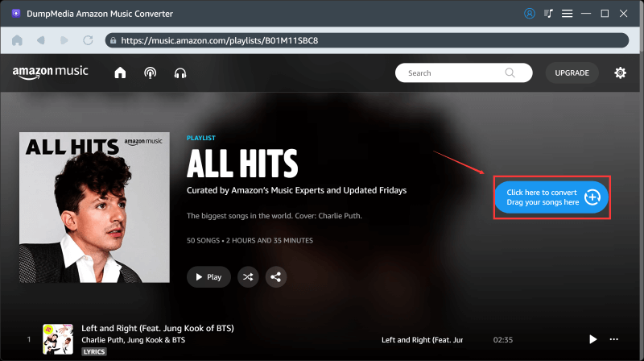Click the ALL HITS playlist cover art
Image resolution: width=644 pixels, height=361 pixels.
[x=94, y=207]
